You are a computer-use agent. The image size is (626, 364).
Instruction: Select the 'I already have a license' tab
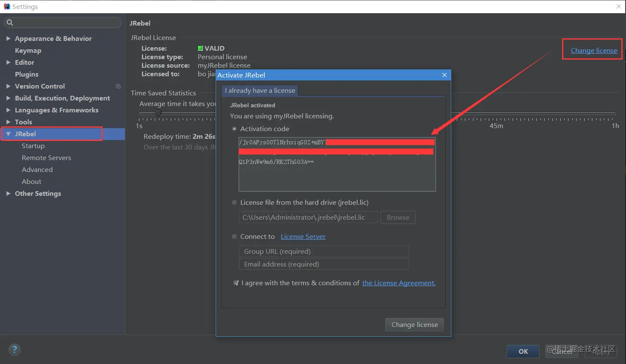pyautogui.click(x=260, y=91)
